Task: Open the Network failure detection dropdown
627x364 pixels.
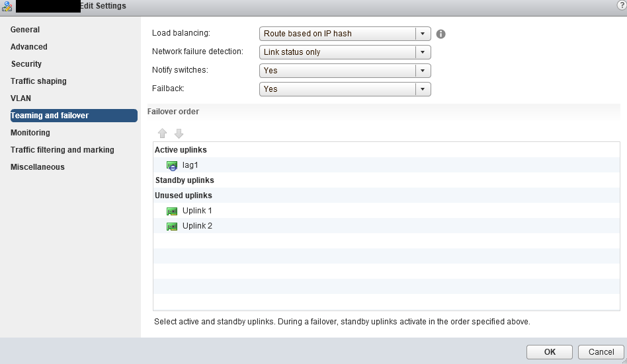Action: (x=345, y=52)
